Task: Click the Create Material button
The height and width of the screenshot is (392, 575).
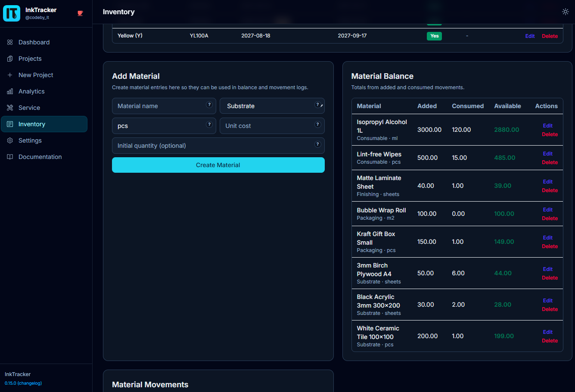Action: 218,165
